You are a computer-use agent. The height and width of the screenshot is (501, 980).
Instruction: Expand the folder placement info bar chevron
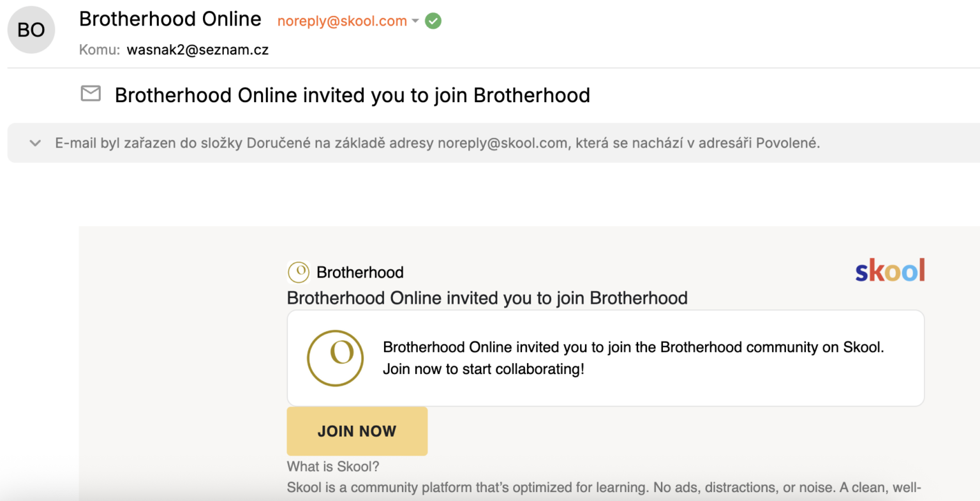(35, 143)
